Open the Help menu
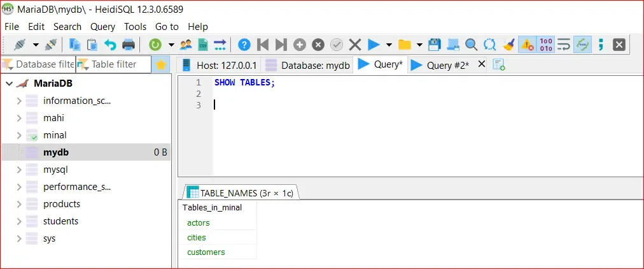The image size is (644, 269). coord(198,27)
